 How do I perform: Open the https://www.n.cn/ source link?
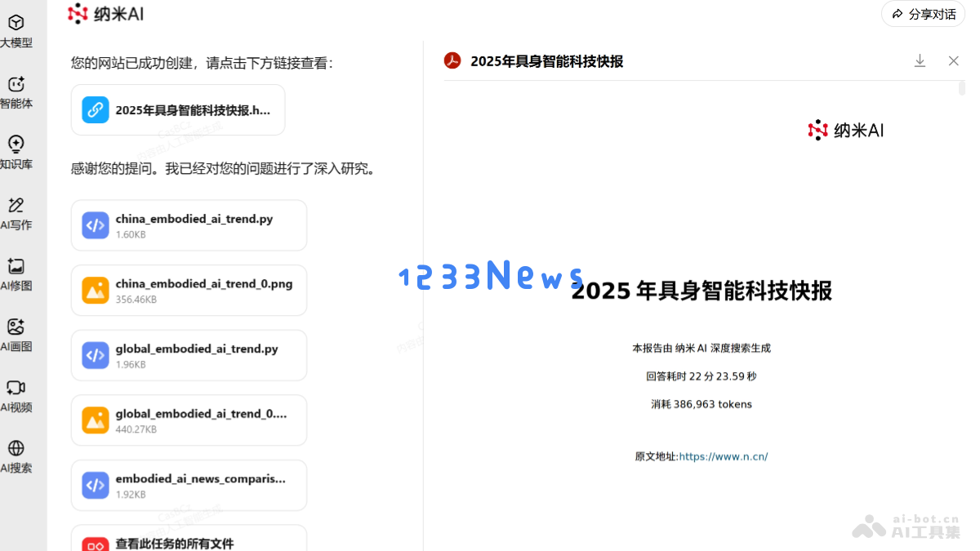click(724, 456)
